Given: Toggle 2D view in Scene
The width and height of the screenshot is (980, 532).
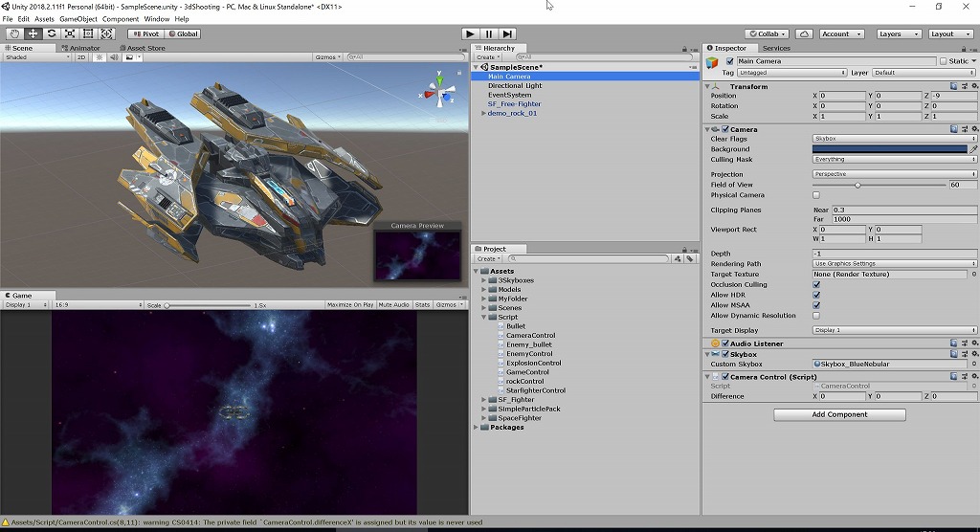Looking at the screenshot, I should pyautogui.click(x=81, y=56).
